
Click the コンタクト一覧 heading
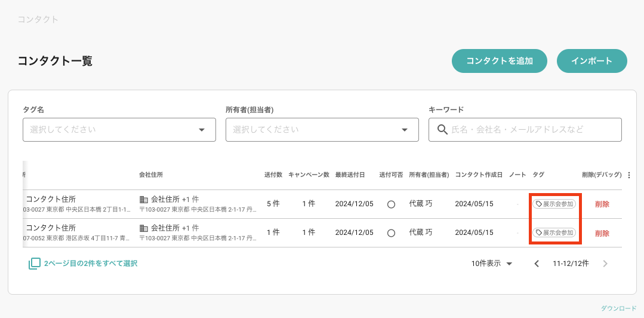point(55,62)
